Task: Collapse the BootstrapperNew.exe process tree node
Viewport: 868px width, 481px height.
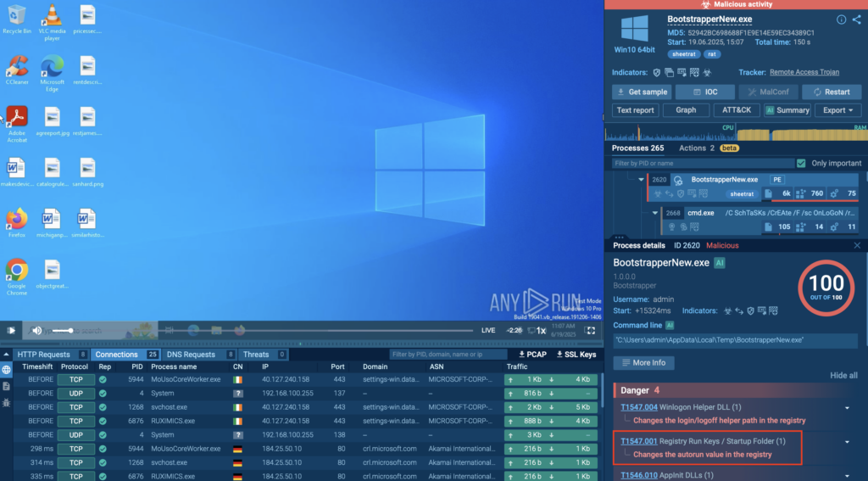Action: click(x=642, y=180)
